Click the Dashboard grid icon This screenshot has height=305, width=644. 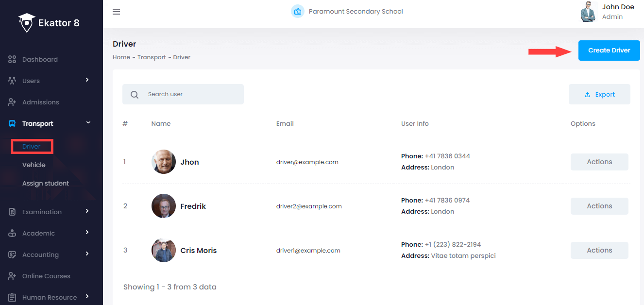(x=13, y=59)
